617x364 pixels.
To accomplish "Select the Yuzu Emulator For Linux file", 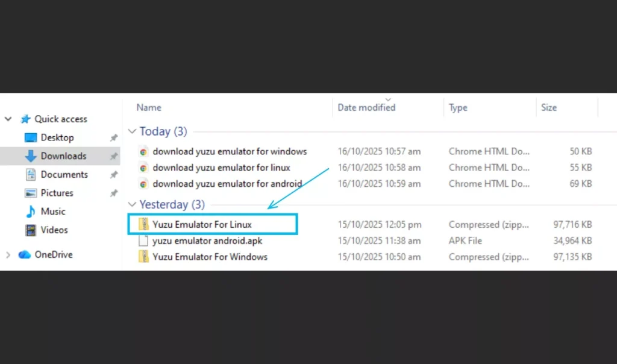I will pos(202,224).
